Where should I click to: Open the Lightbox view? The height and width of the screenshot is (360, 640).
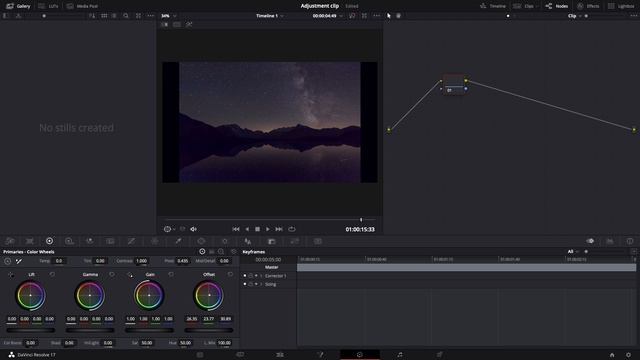coord(621,6)
